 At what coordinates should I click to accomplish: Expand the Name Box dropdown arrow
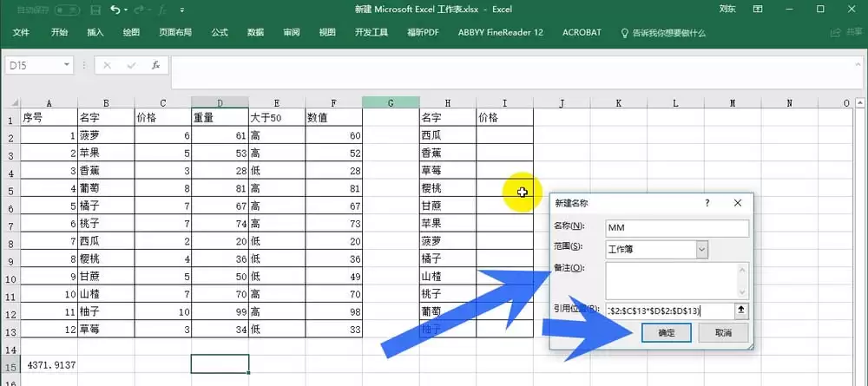point(67,65)
